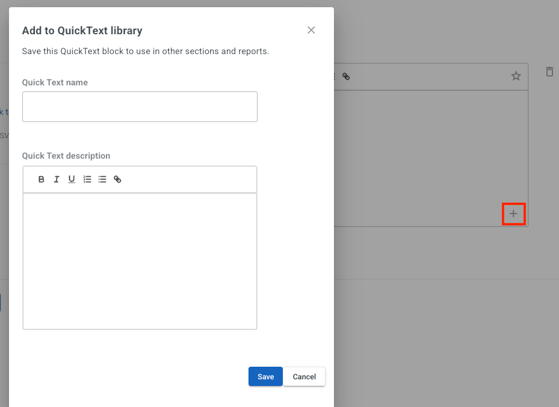Click the Quick Text name input field
The height and width of the screenshot is (407, 559).
(140, 107)
